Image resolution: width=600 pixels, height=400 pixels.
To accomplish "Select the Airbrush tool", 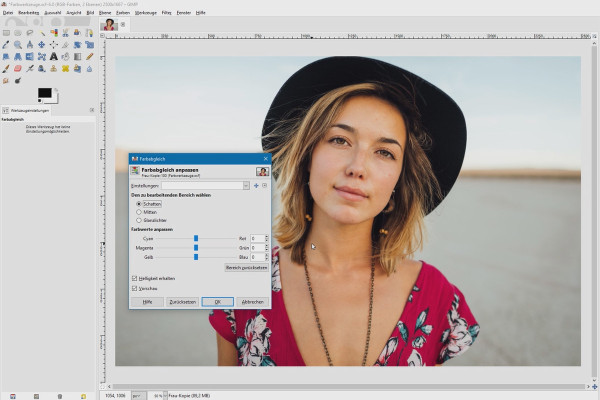I will click(30, 69).
